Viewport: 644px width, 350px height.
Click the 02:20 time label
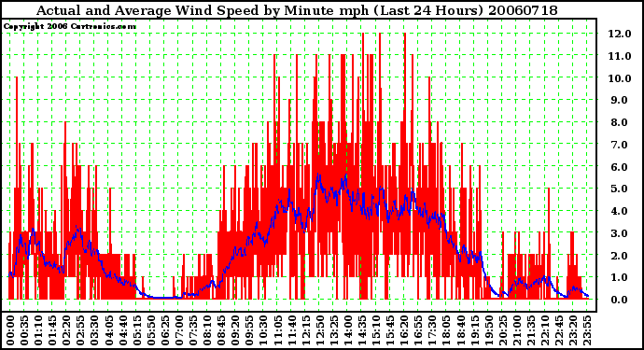(x=66, y=330)
